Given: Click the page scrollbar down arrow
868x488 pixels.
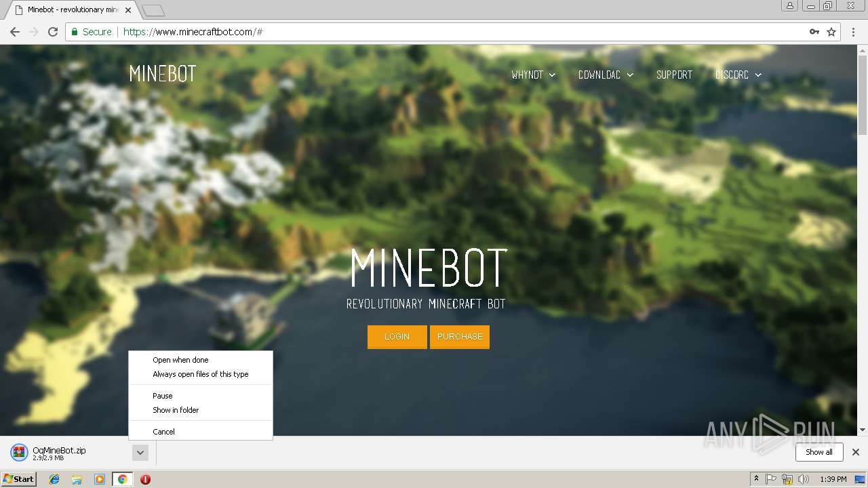Looking at the screenshot, I should point(863,430).
